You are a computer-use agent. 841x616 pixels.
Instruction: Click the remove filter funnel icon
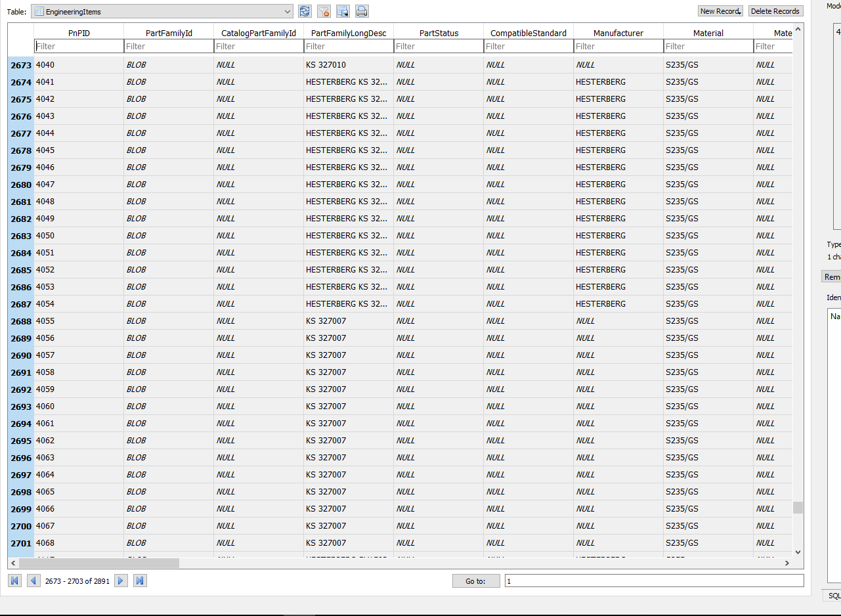point(323,11)
